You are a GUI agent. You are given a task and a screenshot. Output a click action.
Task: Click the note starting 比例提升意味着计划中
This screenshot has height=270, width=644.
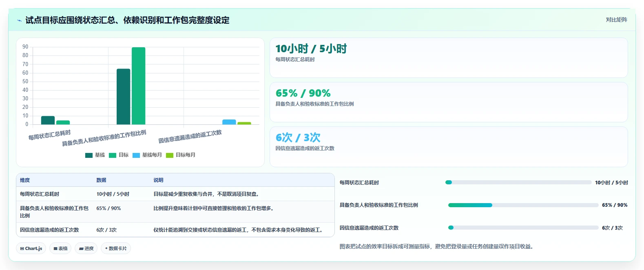(214, 208)
